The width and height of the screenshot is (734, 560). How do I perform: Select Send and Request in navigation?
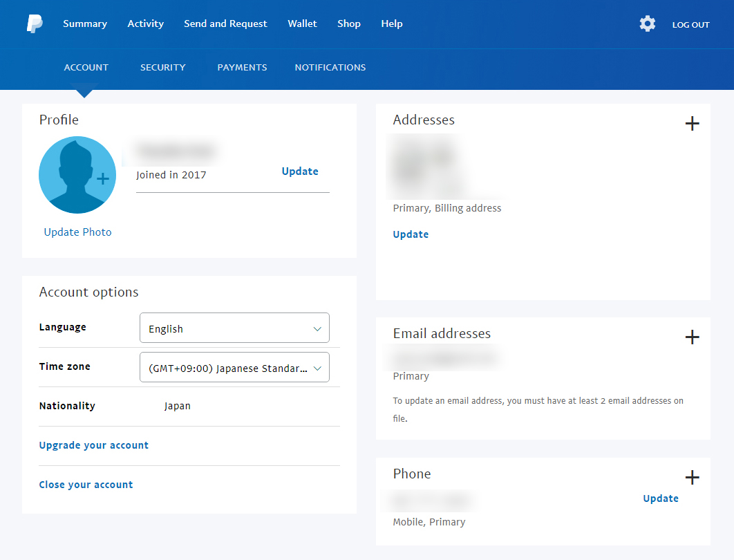(225, 24)
